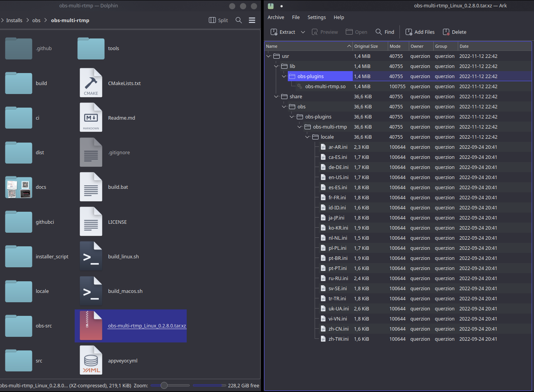The image size is (534, 392).
Task: Click the Delete icon in Ark toolbar
Action: 446,32
